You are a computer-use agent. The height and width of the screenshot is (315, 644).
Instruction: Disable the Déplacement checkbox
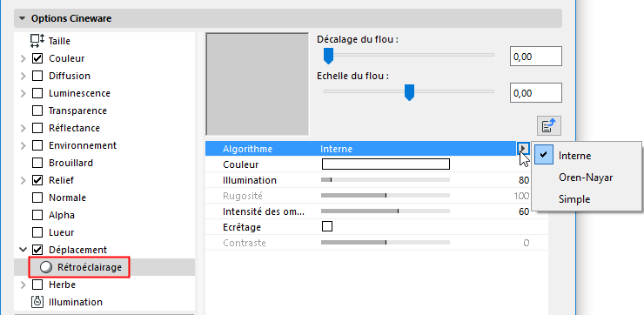point(37,250)
